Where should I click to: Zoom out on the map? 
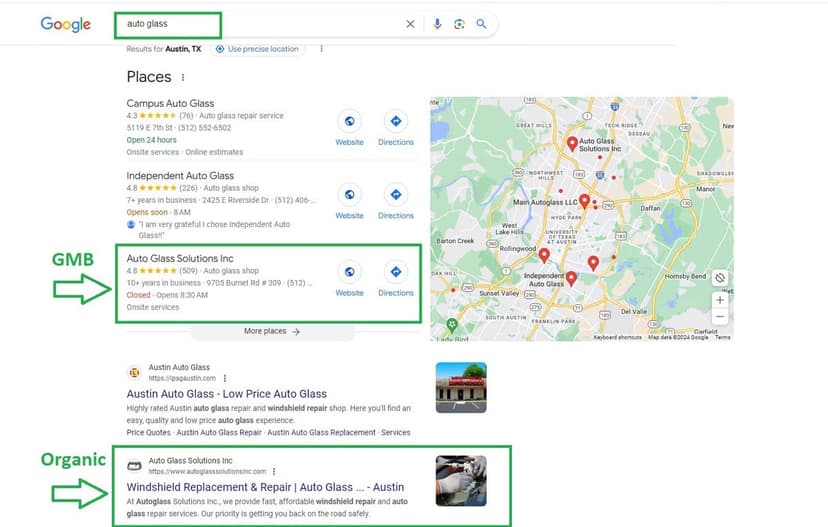click(720, 317)
